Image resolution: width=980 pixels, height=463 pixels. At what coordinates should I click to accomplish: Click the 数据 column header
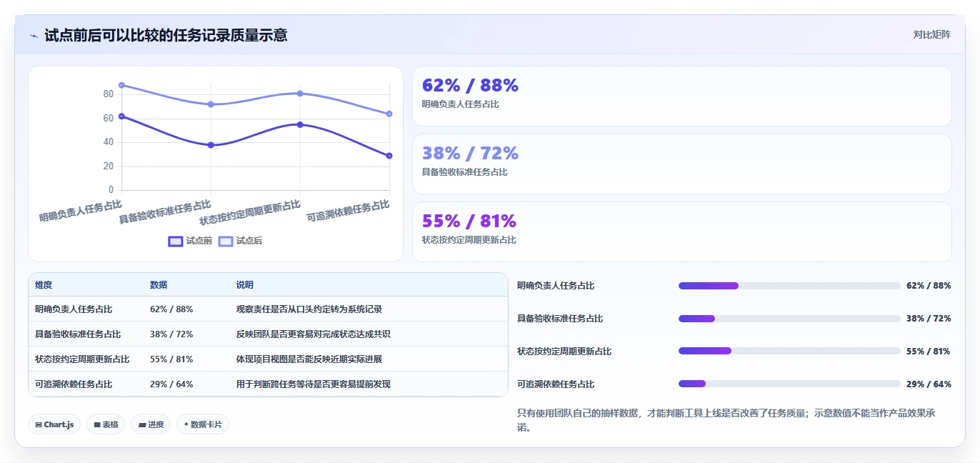pos(159,285)
